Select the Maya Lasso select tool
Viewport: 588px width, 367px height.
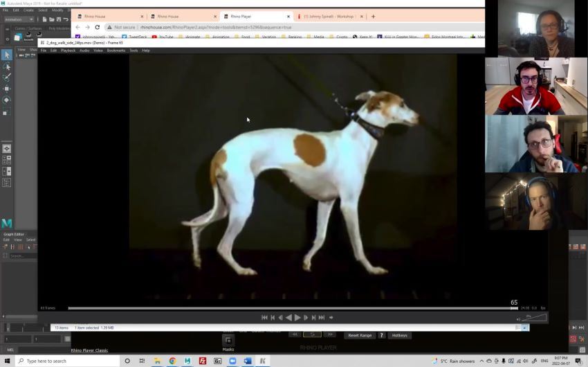point(7,66)
